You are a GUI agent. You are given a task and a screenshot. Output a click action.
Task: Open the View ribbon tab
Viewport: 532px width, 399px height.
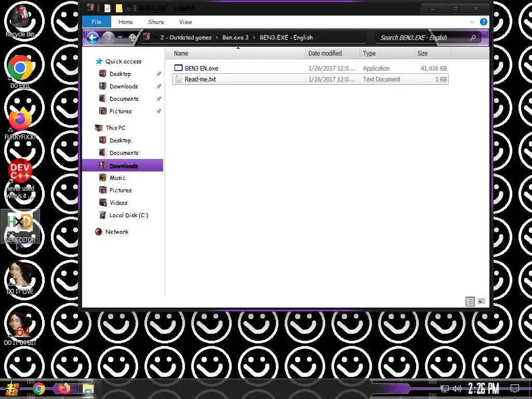185,22
